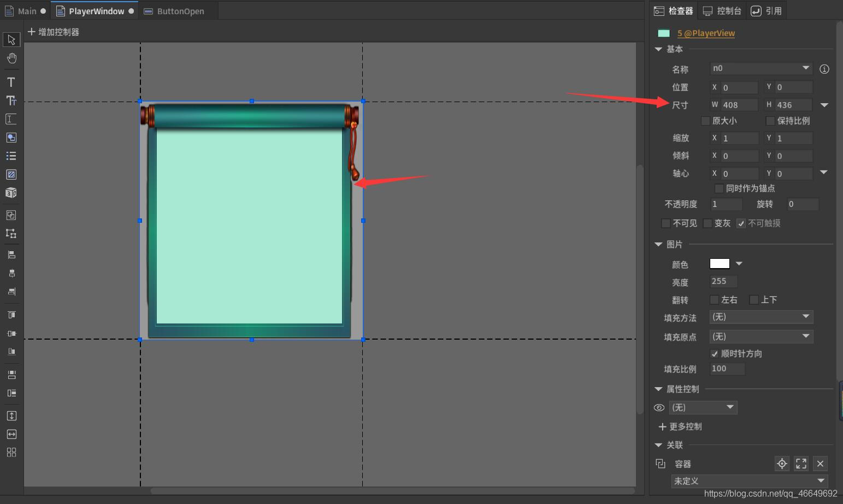843x504 pixels.
Task: Click the locate target icon in 关联
Action: click(x=782, y=464)
